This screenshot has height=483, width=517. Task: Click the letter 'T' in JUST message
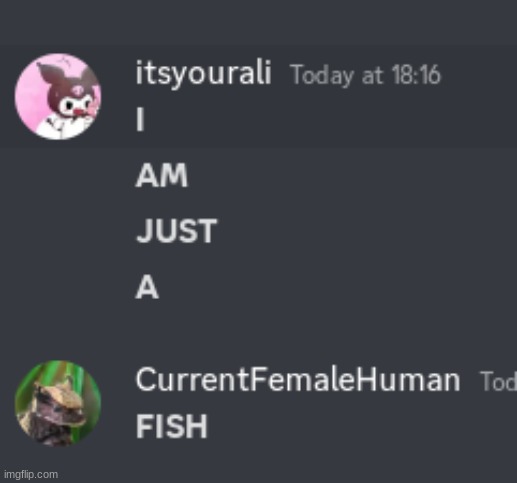tap(206, 231)
